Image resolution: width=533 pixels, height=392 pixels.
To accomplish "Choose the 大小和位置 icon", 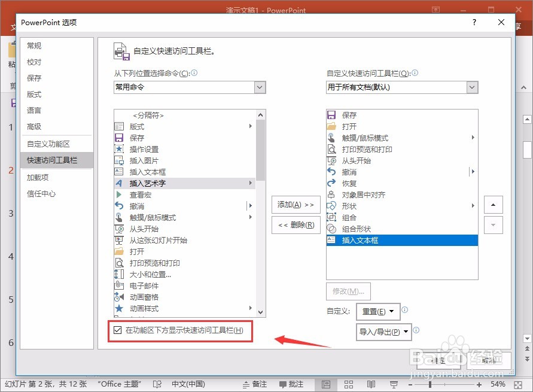I will (119, 274).
